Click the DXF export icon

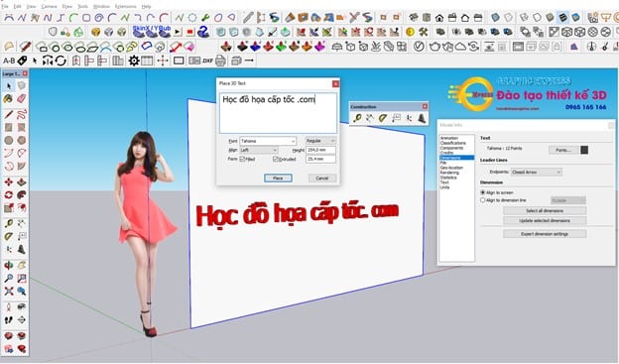207,61
